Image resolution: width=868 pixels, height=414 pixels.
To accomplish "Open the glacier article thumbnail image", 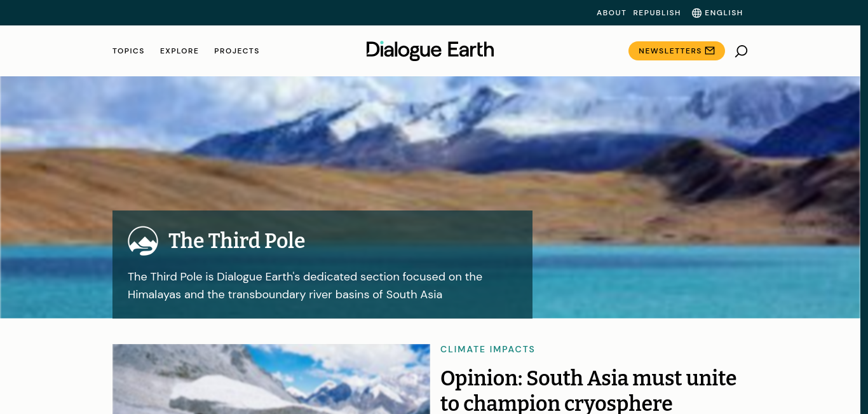I will pyautogui.click(x=271, y=379).
